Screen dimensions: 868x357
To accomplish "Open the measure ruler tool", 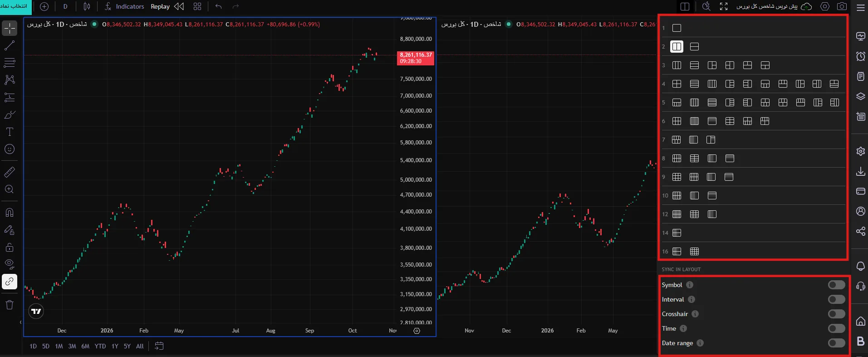I will coord(10,172).
